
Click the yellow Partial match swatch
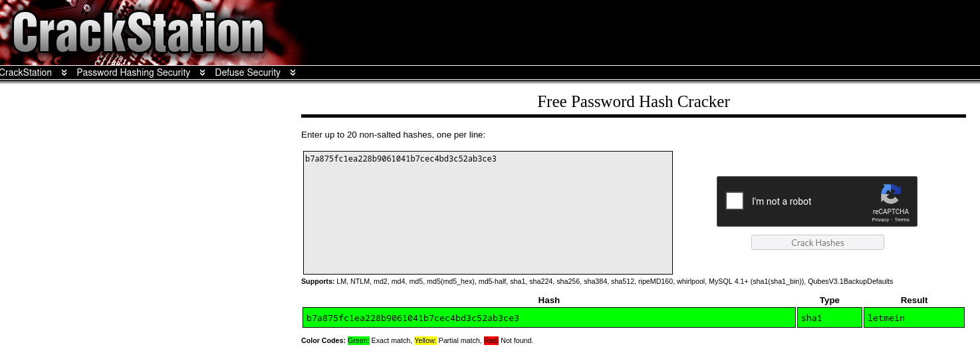[426, 340]
